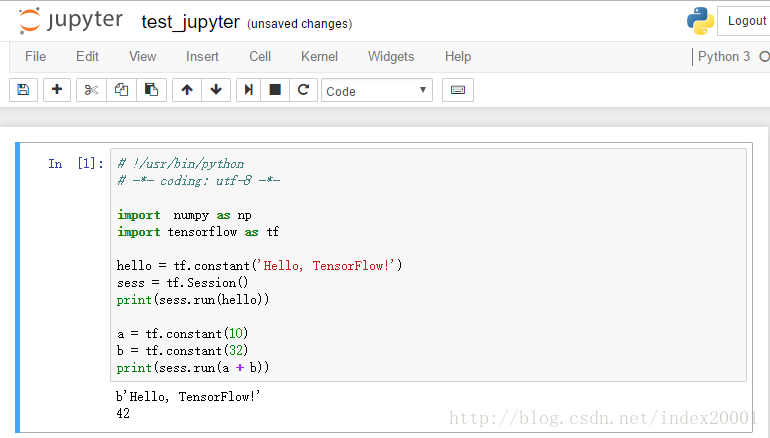Copy selected cells icon
The image size is (770, 438).
[121, 90]
